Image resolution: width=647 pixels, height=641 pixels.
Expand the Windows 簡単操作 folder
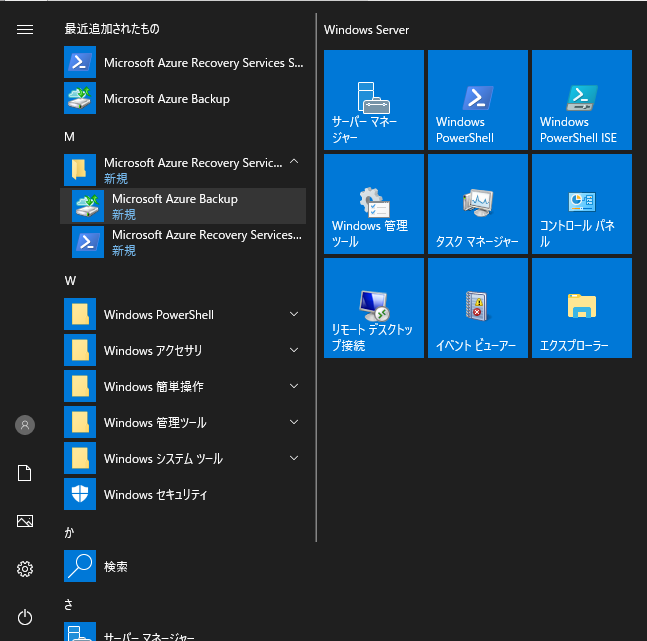pos(185,386)
